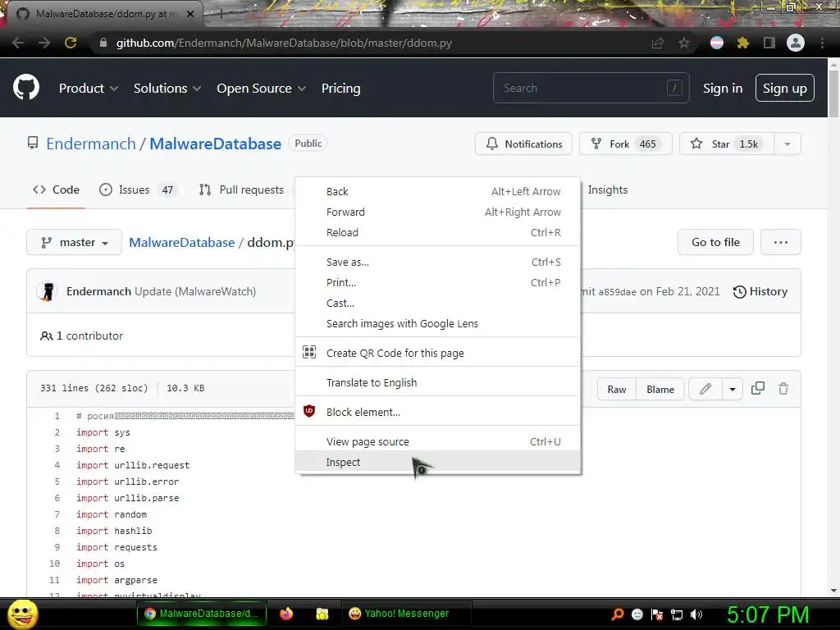The height and width of the screenshot is (630, 840).
Task: Copy raw contents with the copy icon
Action: click(x=757, y=388)
